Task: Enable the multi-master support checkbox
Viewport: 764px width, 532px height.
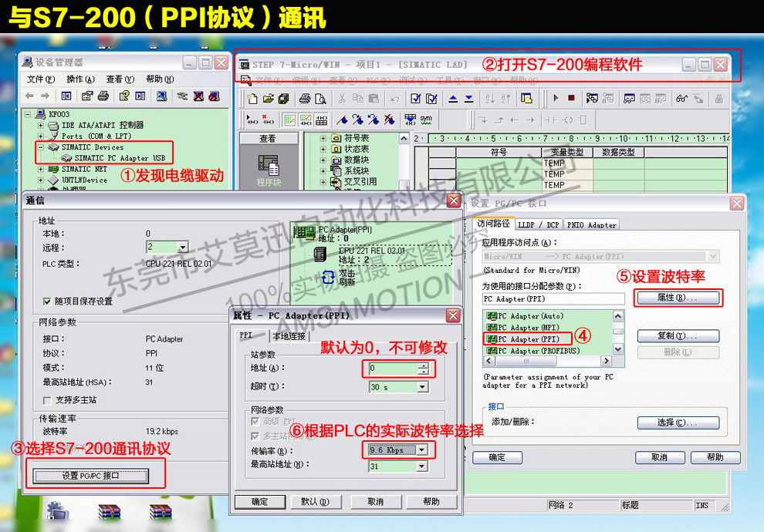Action: [x=48, y=400]
